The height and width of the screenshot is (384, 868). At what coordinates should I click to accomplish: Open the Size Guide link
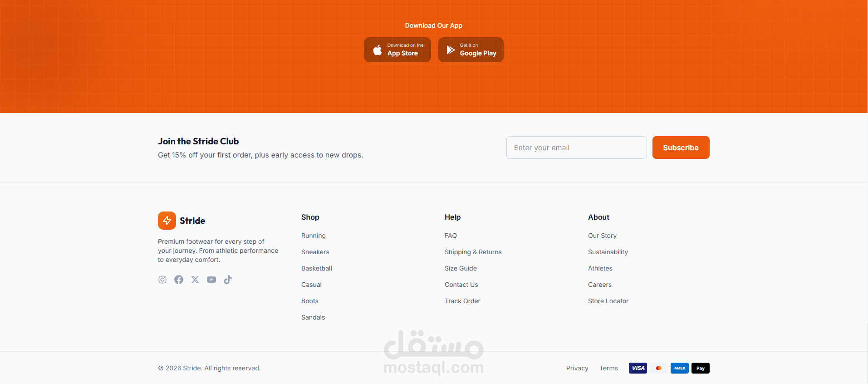[461, 268]
